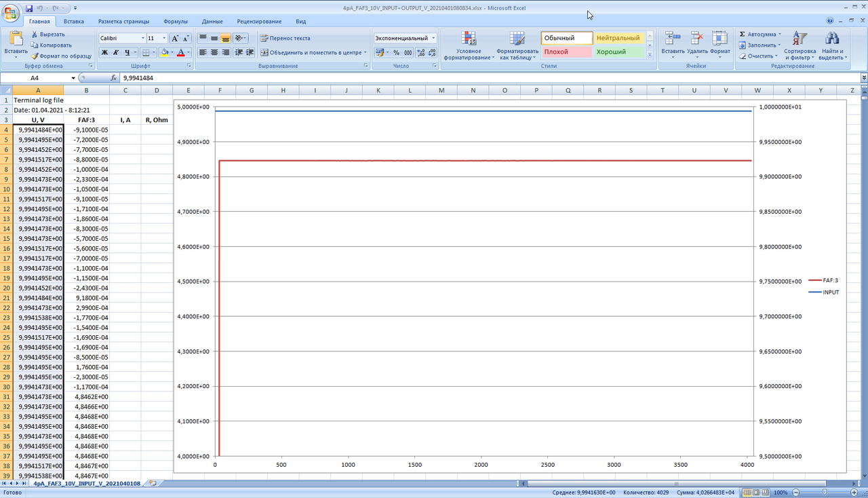This screenshot has height=498, width=868.
Task: Insert cells with Вставить in Ячейки
Action: pyautogui.click(x=673, y=43)
